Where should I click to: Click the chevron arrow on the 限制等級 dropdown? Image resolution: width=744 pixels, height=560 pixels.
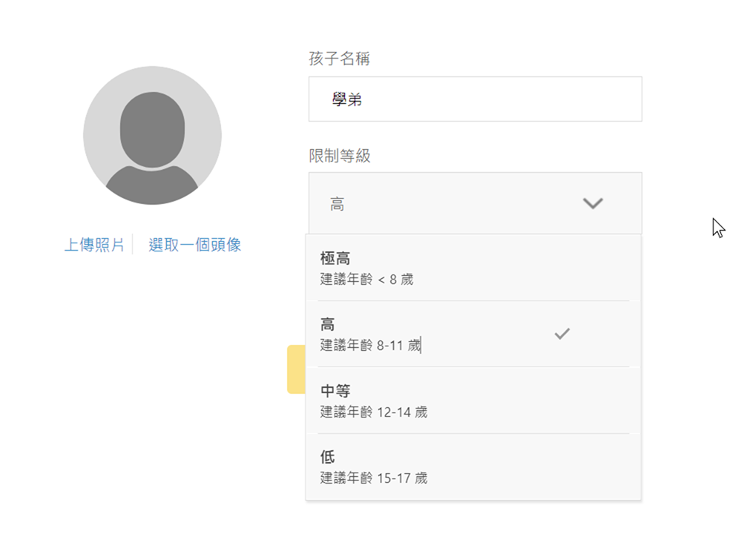(593, 203)
